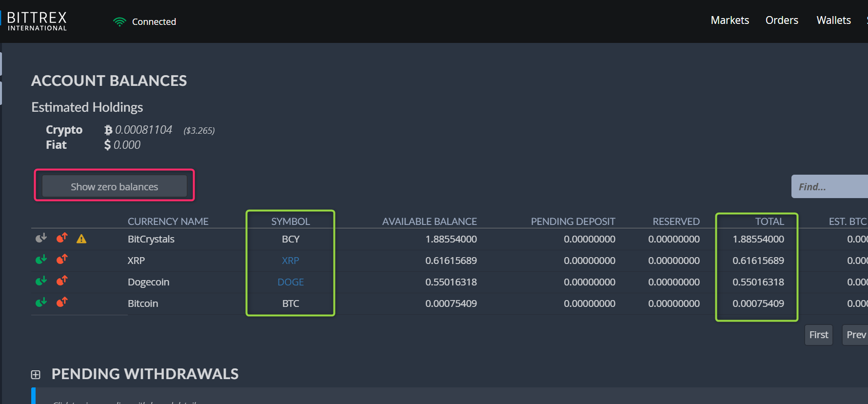Screen dimensions: 868x404
Task: Click the fiat holdings value $ 0.000
Action: [x=122, y=145]
